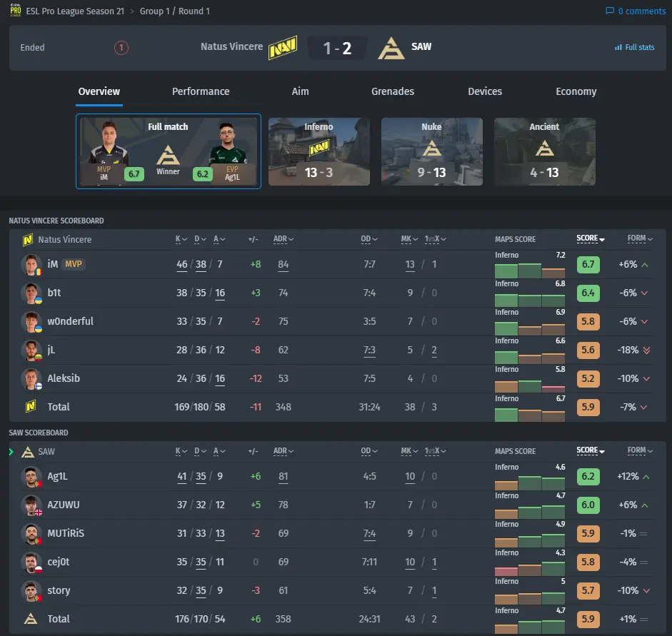672x636 pixels.
Task: Click AZUWU's player avatar
Action: 31,505
